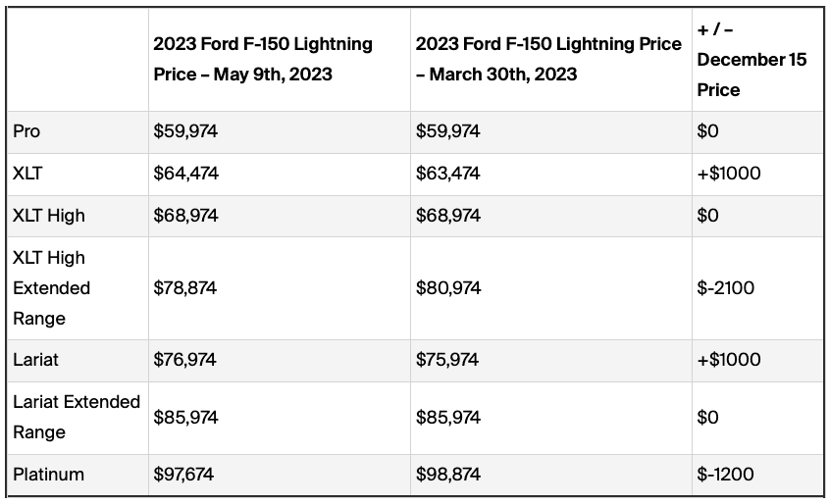Screen dimensions: 829x504
Task: Click the $80,974 March price cell
Action: (x=448, y=288)
